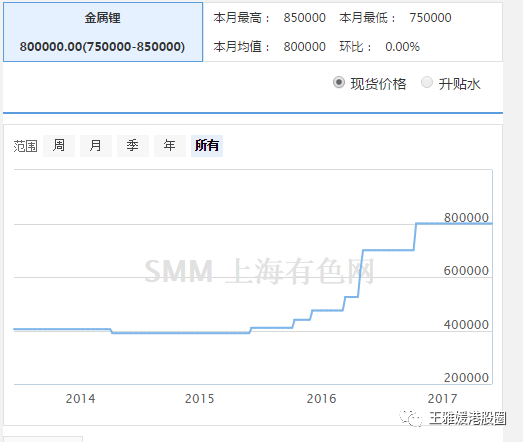Image resolution: width=523 pixels, height=442 pixels.
Task: Switch range to 周 (week)
Action: tap(59, 146)
